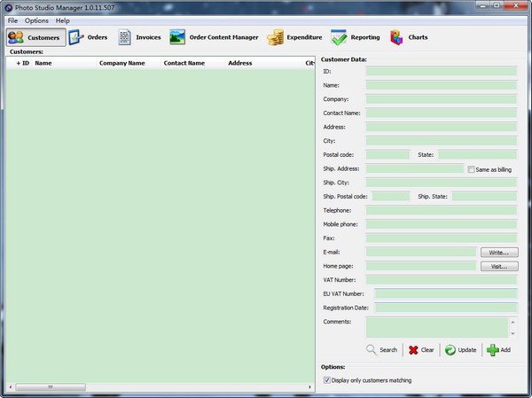532x398 pixels.
Task: Show the Charts section
Action: tap(409, 37)
